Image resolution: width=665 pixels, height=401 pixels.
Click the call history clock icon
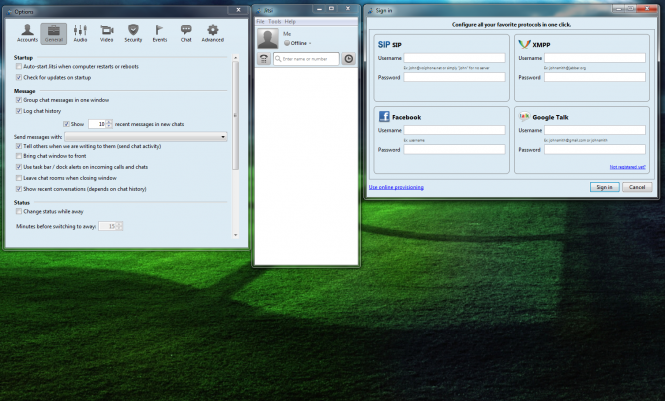[349, 59]
